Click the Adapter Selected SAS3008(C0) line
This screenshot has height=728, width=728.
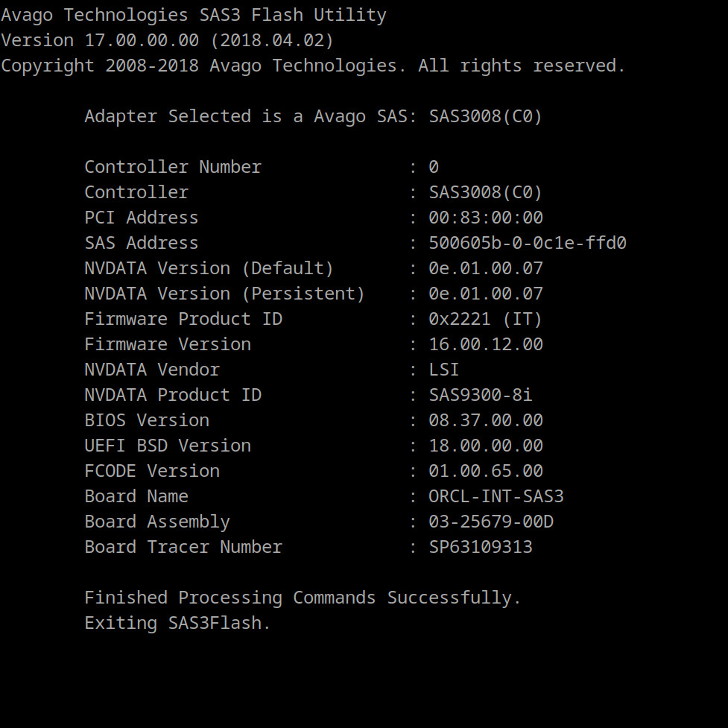click(313, 116)
